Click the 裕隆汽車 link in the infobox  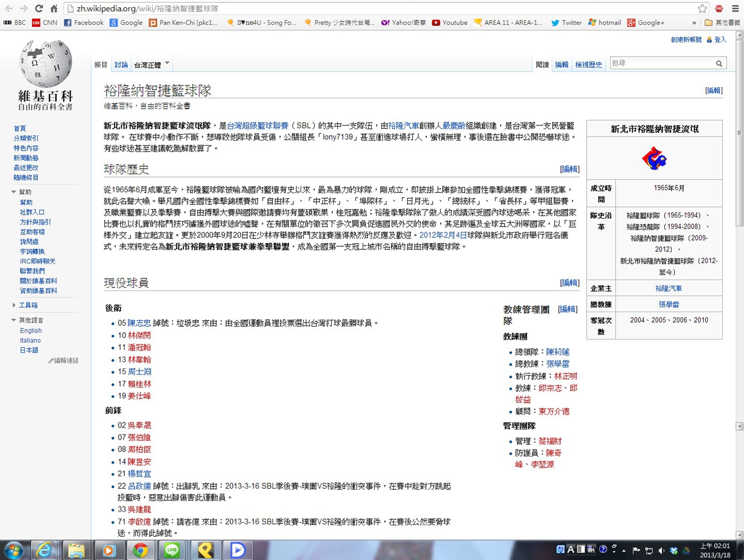click(668, 289)
